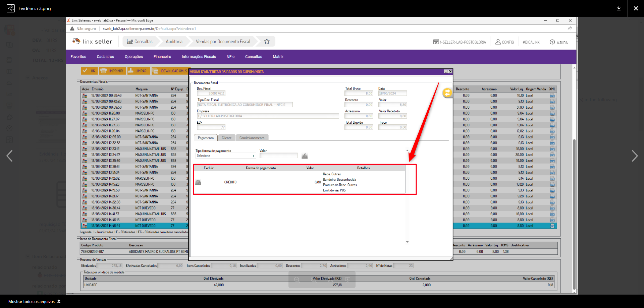This screenshot has height=308, width=644.
Task: Open AJUDA help
Action: [559, 42]
